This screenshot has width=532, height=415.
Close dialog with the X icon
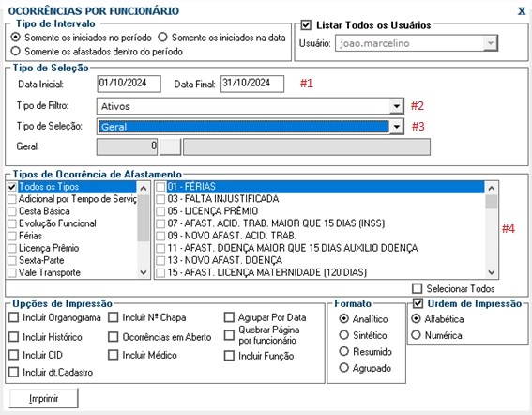522,11
